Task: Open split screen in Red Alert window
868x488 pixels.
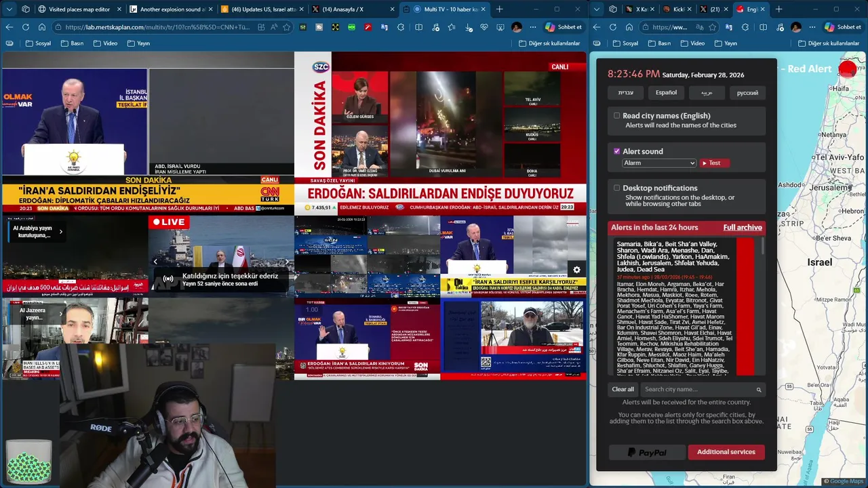Action: (x=763, y=27)
